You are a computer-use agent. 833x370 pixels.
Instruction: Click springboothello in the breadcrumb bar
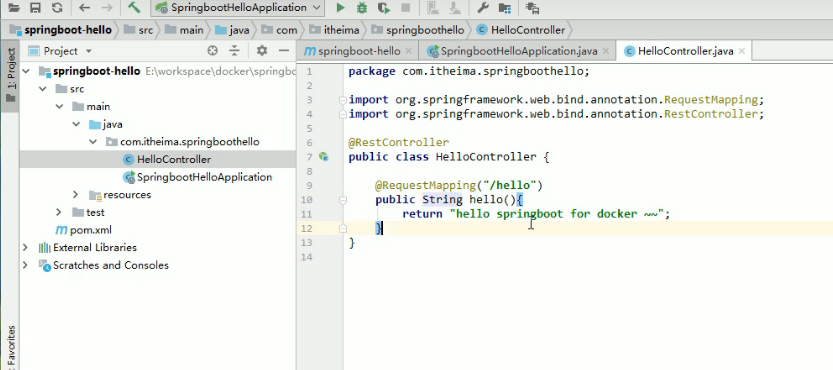418,30
